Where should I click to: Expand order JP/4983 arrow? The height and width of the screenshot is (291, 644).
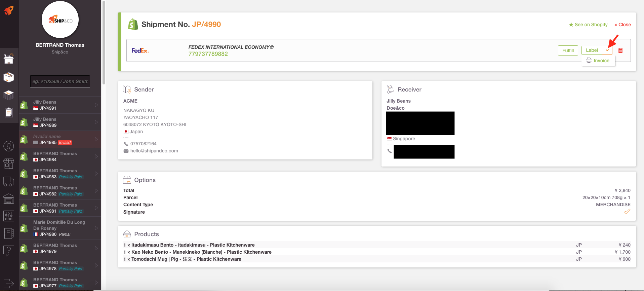tap(96, 174)
